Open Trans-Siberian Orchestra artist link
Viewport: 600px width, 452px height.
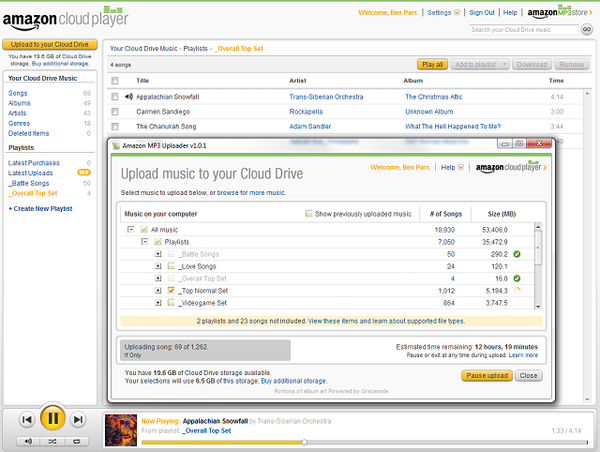pos(326,97)
